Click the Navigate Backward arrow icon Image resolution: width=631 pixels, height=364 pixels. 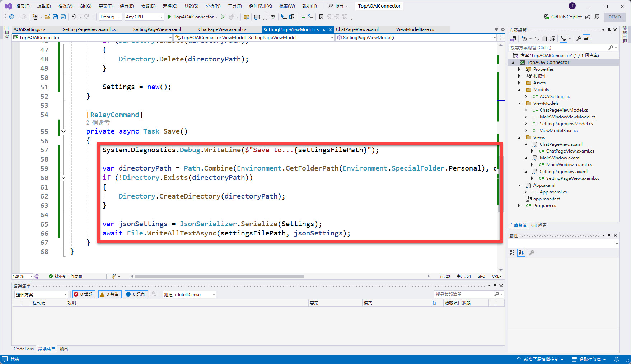[11, 17]
